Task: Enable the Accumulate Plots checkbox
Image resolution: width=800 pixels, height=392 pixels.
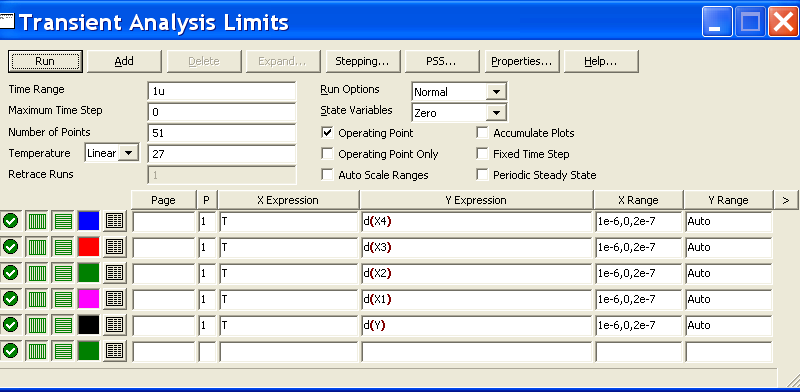Action: 482,133
